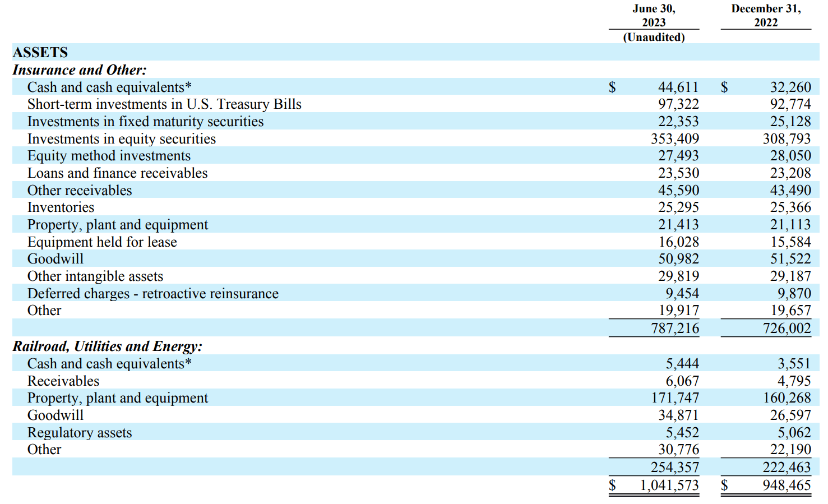Click the value 27,493
This screenshot has height=504, width=828.
678,156
